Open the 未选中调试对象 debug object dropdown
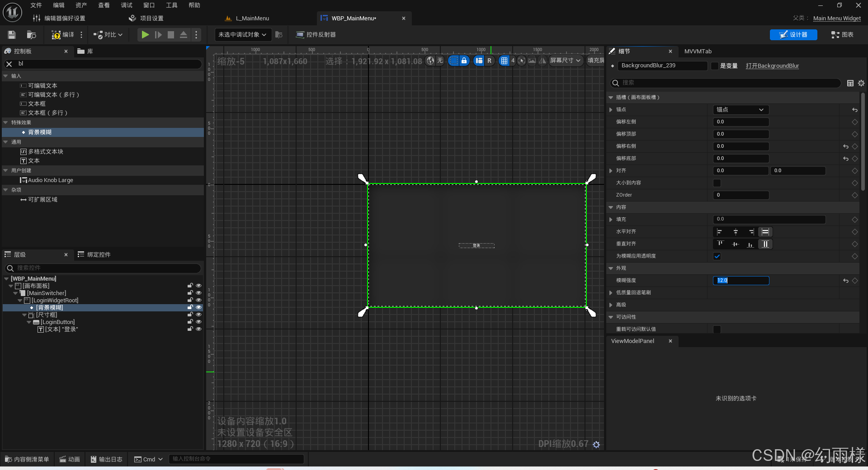Image resolution: width=868 pixels, height=470 pixels. tap(243, 35)
